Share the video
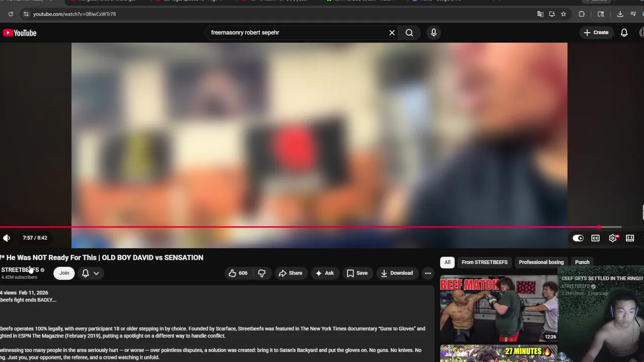Viewport: 644px width, 362px height. [290, 273]
